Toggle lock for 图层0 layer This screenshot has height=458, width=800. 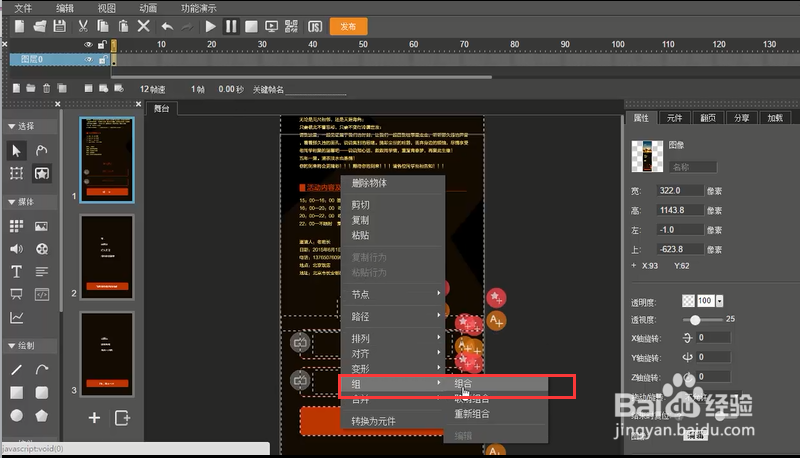click(x=103, y=60)
